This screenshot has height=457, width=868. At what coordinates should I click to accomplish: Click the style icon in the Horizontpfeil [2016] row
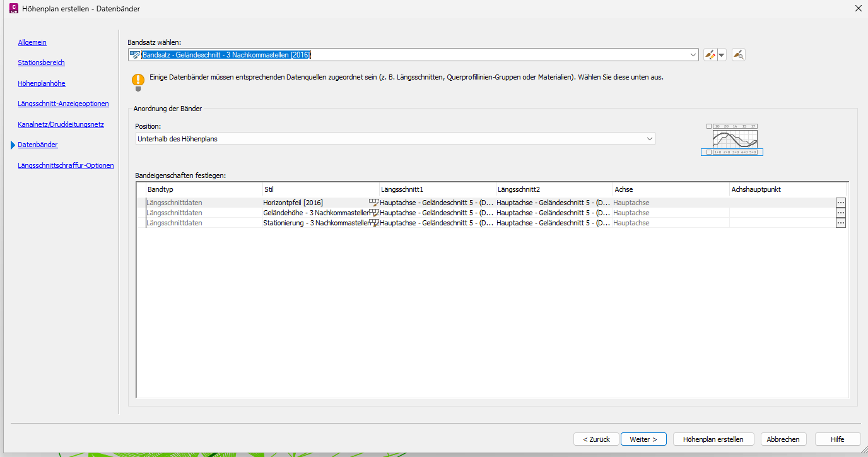click(x=373, y=203)
